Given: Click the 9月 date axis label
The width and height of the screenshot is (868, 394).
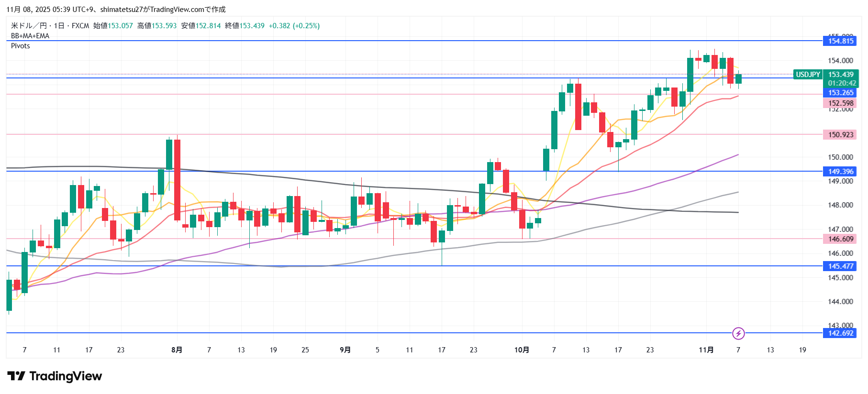Looking at the screenshot, I should [345, 350].
